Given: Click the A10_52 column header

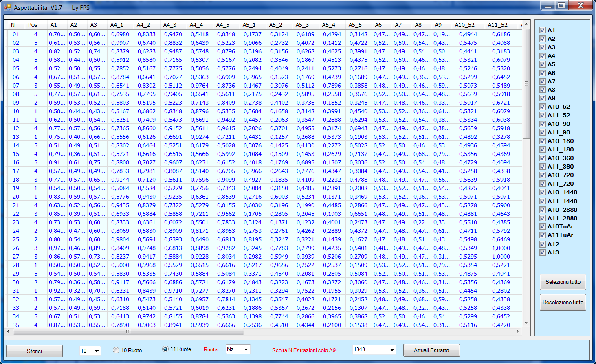Looking at the screenshot, I should (x=468, y=25).
